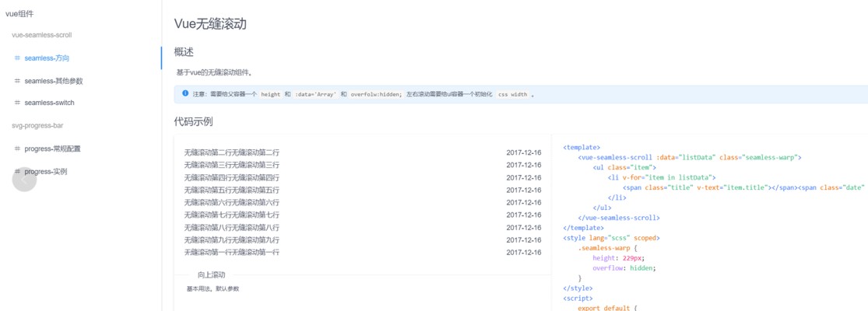Click the blue info icon in the notice
Image resolution: width=868 pixels, height=311 pixels.
pyautogui.click(x=185, y=94)
